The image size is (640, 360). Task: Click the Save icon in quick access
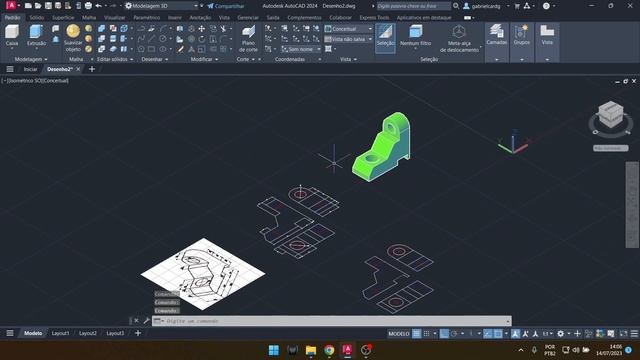point(48,6)
